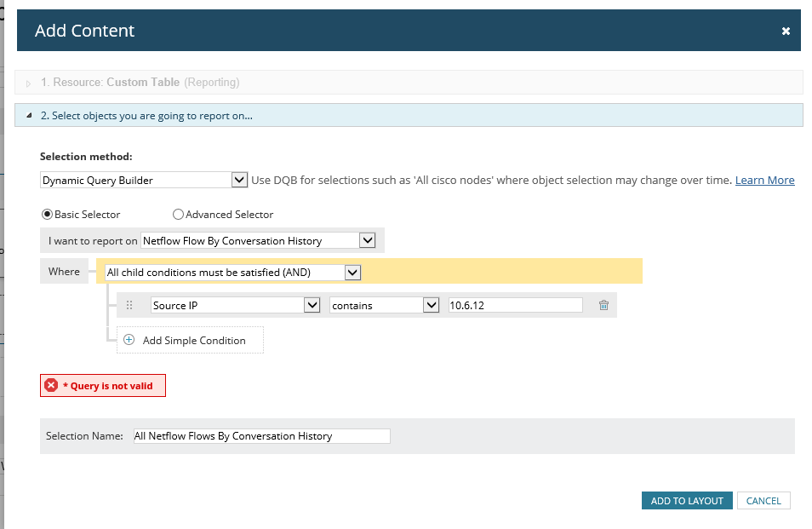Collapse step 2 Select objects section

tap(29, 116)
